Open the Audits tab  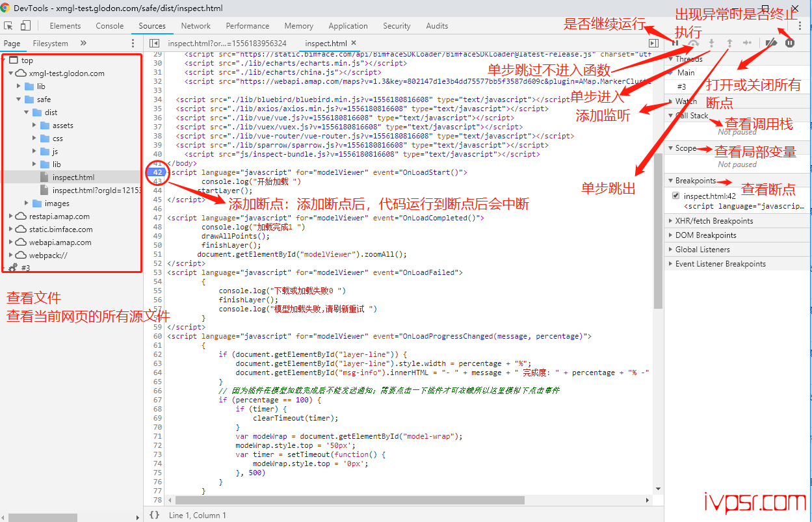437,26
